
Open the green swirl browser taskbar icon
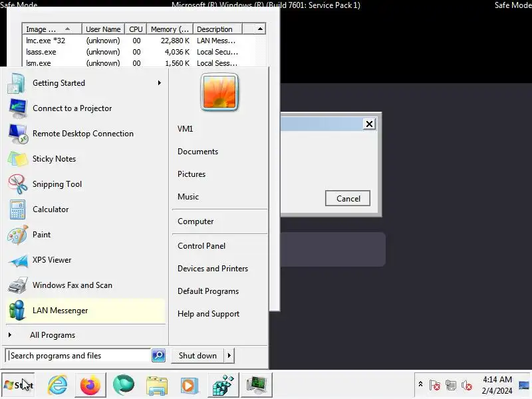tap(124, 385)
